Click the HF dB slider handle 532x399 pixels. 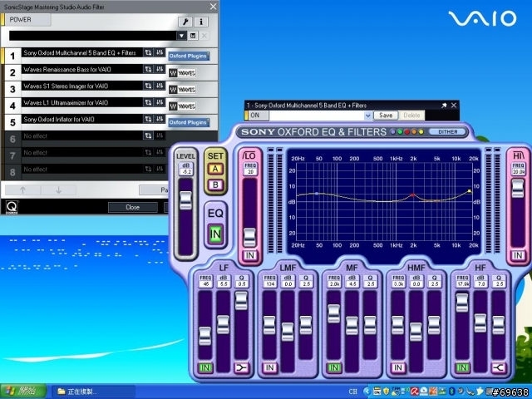[480, 323]
